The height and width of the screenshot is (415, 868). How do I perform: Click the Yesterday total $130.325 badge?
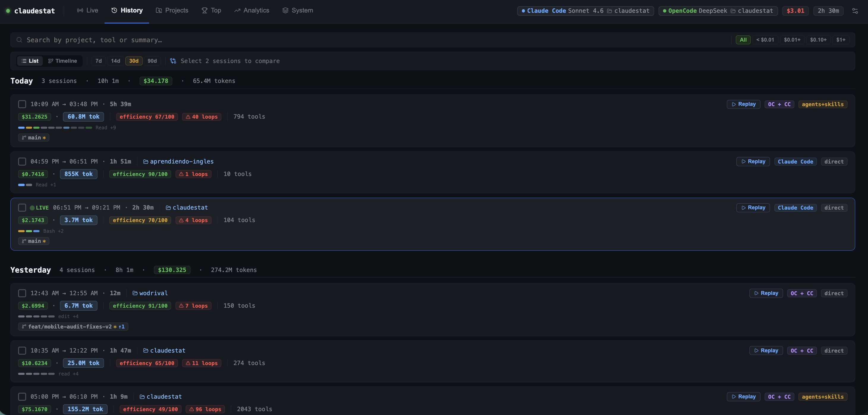pos(172,270)
